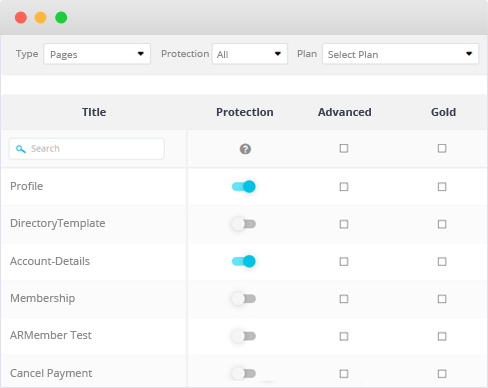Screen dimensions: 488x388
Task: Click the Protection column header
Action: tap(245, 112)
